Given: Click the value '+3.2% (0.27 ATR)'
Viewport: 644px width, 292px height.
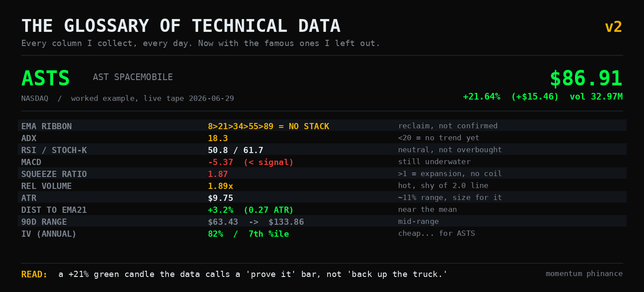Looking at the screenshot, I should pyautogui.click(x=251, y=210).
